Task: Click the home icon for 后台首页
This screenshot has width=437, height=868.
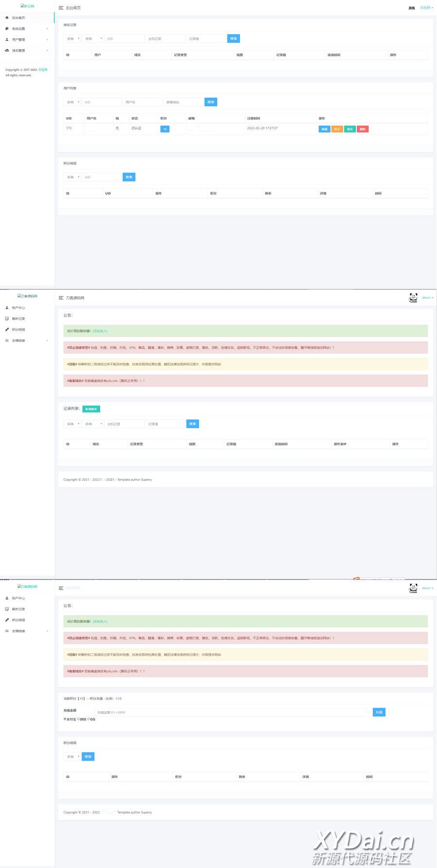Action: point(7,17)
